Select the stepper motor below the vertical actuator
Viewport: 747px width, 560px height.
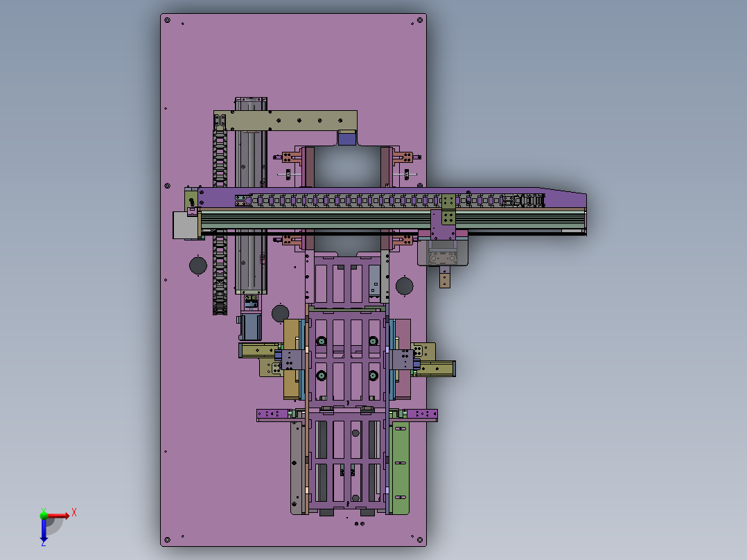tap(250, 326)
